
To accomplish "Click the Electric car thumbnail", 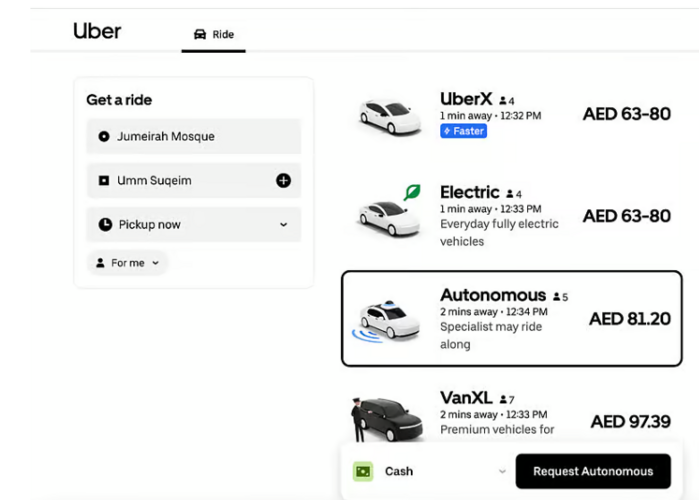I will pyautogui.click(x=390, y=217).
